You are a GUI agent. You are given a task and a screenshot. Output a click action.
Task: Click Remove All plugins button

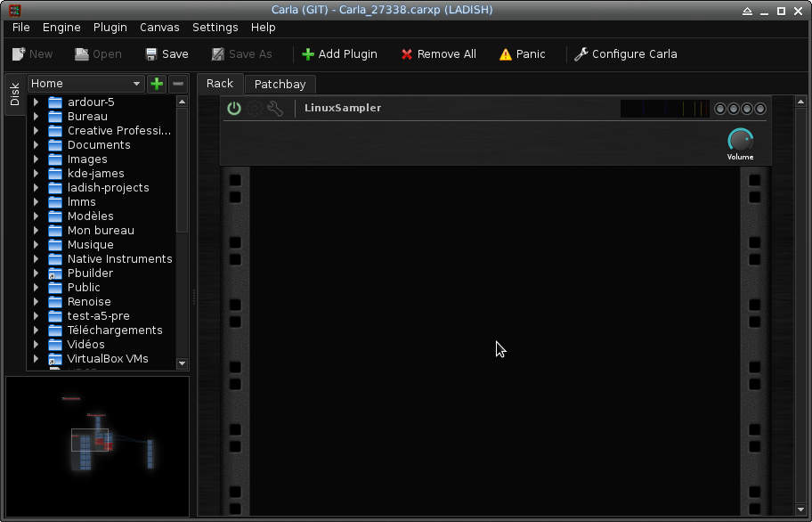click(x=439, y=54)
